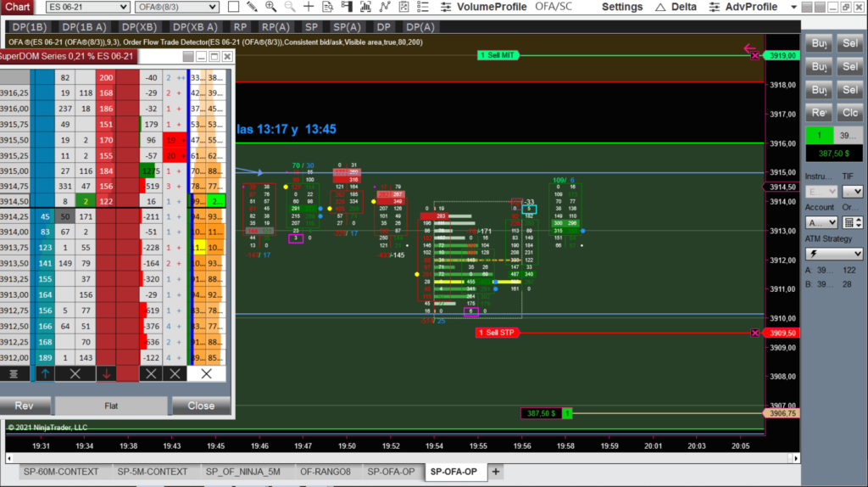868x487 pixels.
Task: Select the drawing tools pencil icon
Action: coord(252,7)
